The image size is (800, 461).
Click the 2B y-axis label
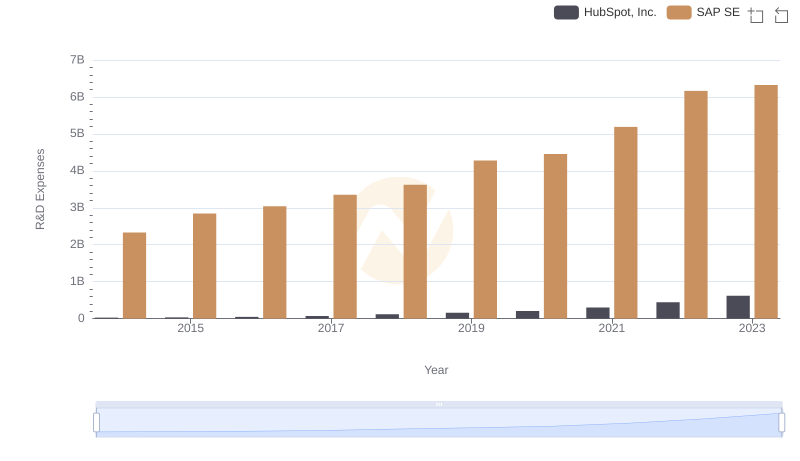point(77,244)
